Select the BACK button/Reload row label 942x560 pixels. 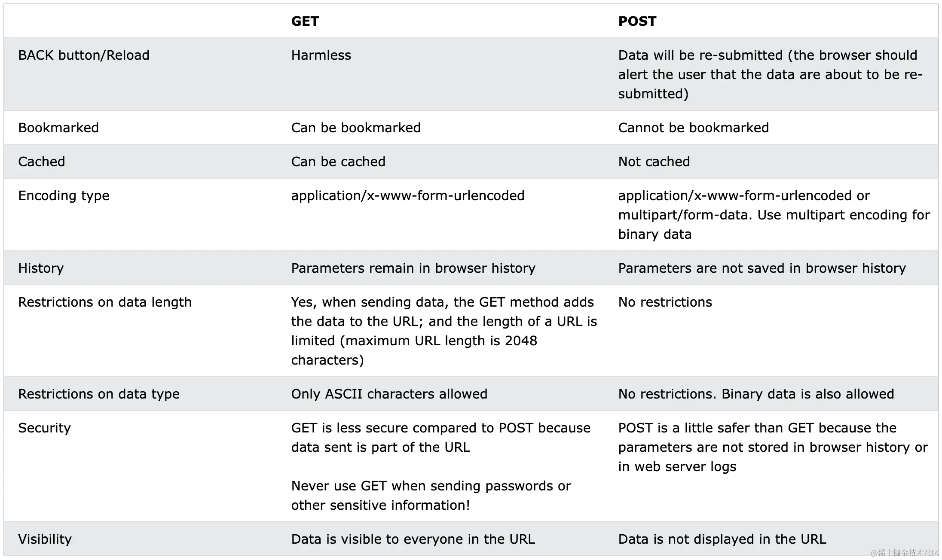click(x=84, y=55)
